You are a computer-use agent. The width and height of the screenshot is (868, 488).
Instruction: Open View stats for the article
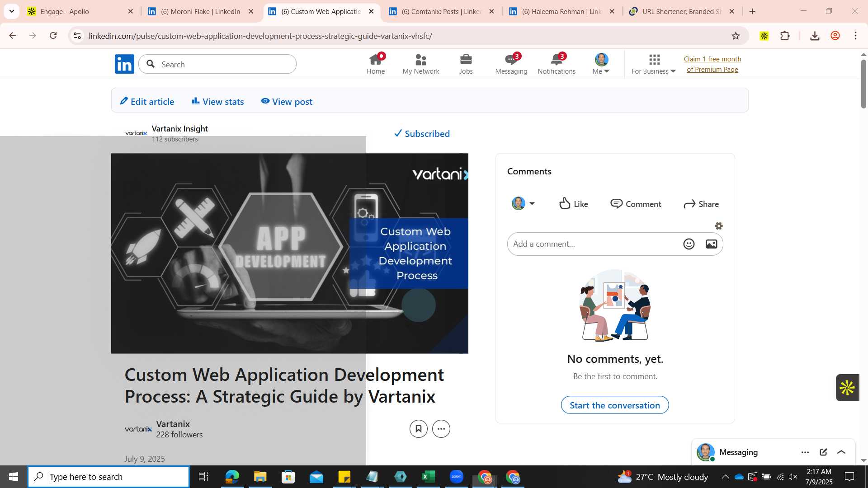[x=217, y=102]
